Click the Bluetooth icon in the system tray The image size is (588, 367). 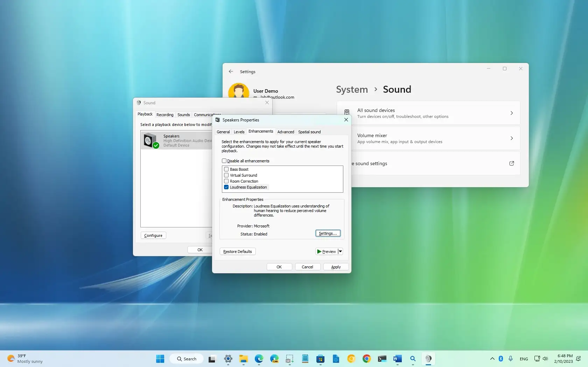coord(501,359)
